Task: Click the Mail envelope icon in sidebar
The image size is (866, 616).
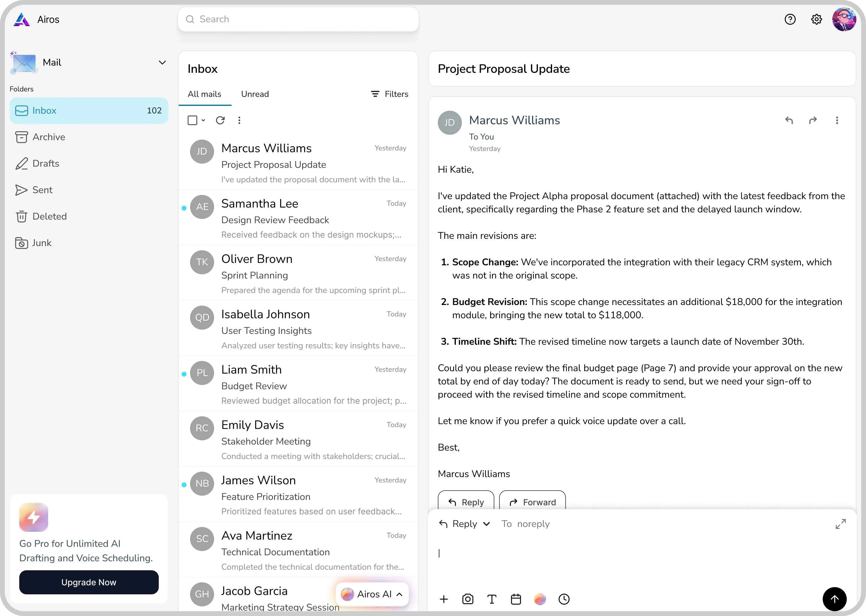Action: (x=24, y=63)
